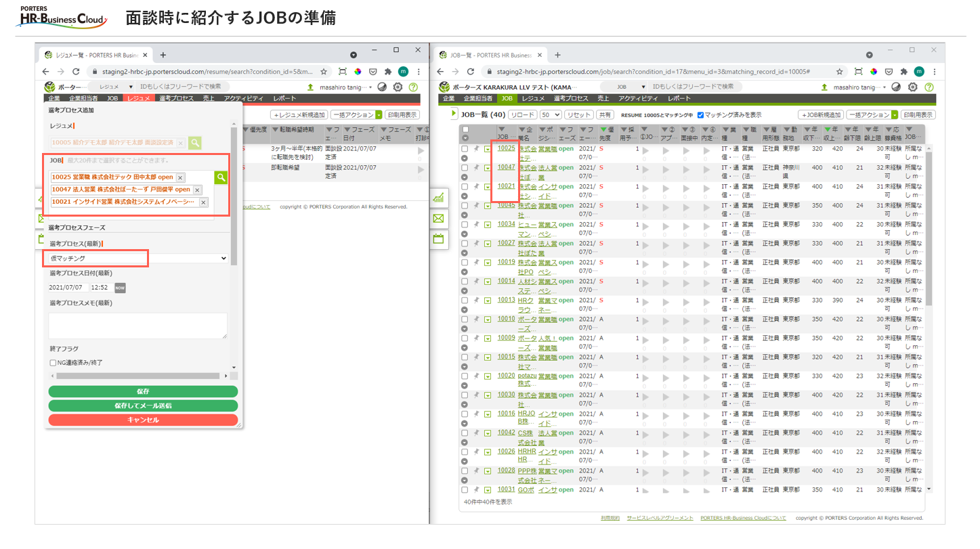The width and height of the screenshot is (980, 549).
Task: Open job ID 10045 link
Action: coord(506,205)
